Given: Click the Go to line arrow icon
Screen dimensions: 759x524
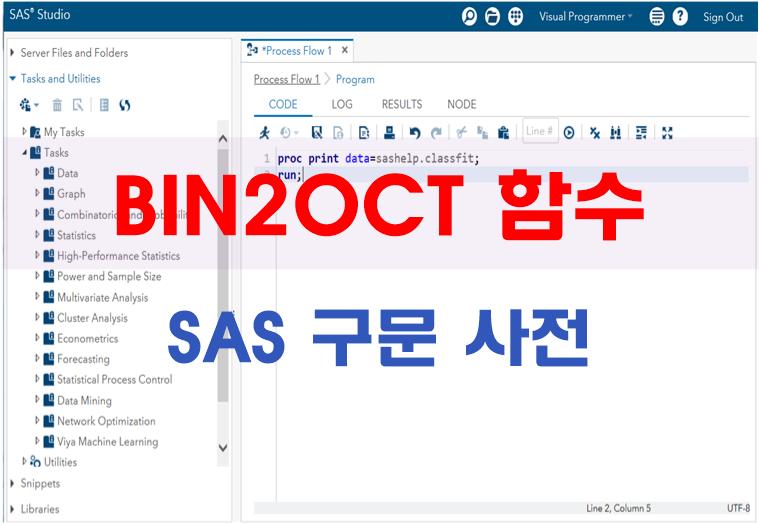Looking at the screenshot, I should click(569, 132).
